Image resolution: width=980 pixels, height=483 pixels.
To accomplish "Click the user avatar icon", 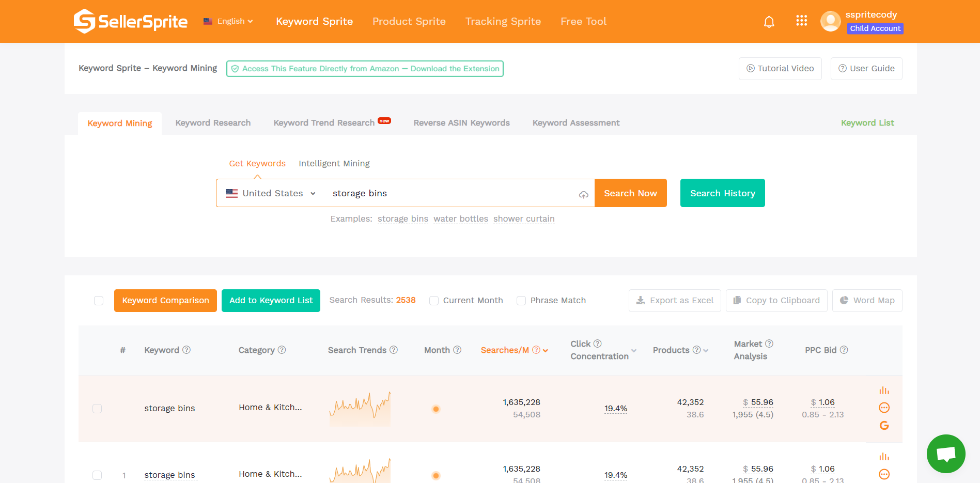I will 831,21.
